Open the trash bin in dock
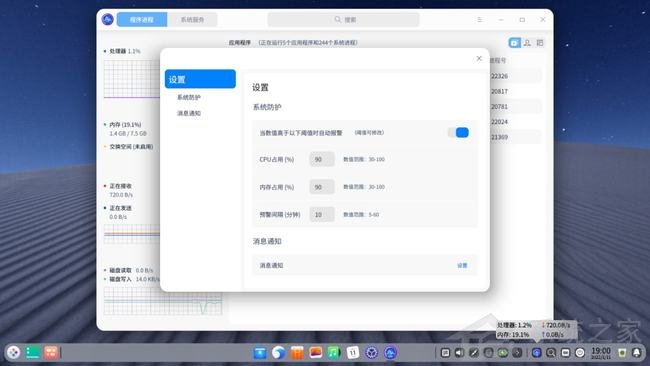This screenshot has height=366, width=650. click(x=622, y=353)
